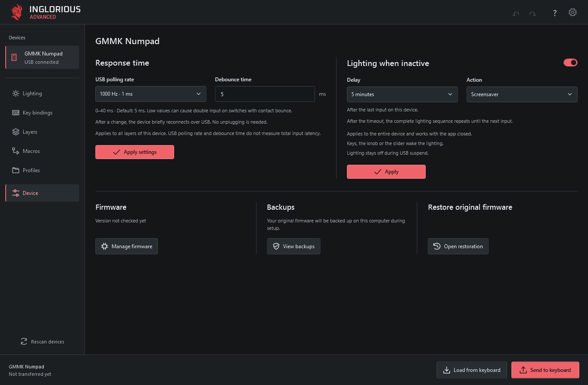The height and width of the screenshot is (385, 588).
Task: Click the chip icon on Manage firmware
Action: 105,246
